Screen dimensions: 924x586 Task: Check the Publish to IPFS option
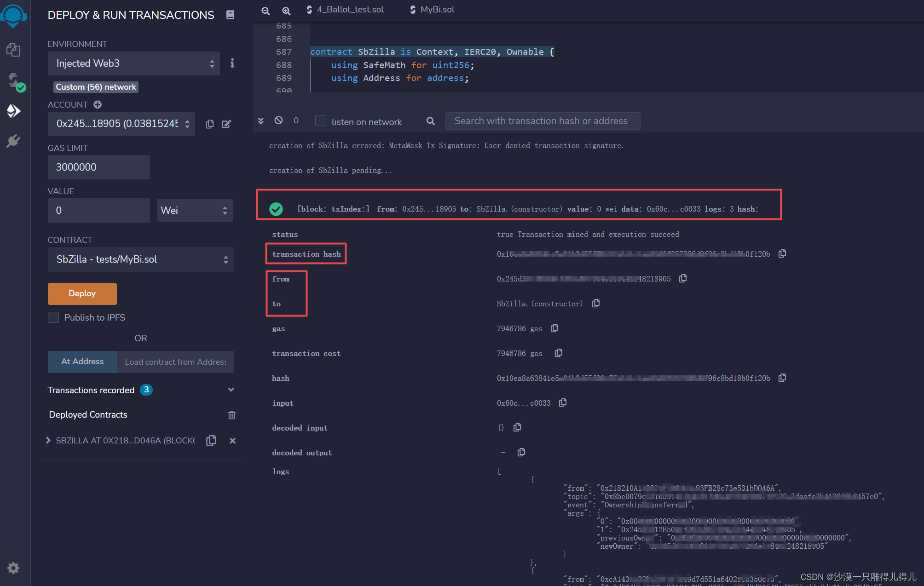click(53, 317)
